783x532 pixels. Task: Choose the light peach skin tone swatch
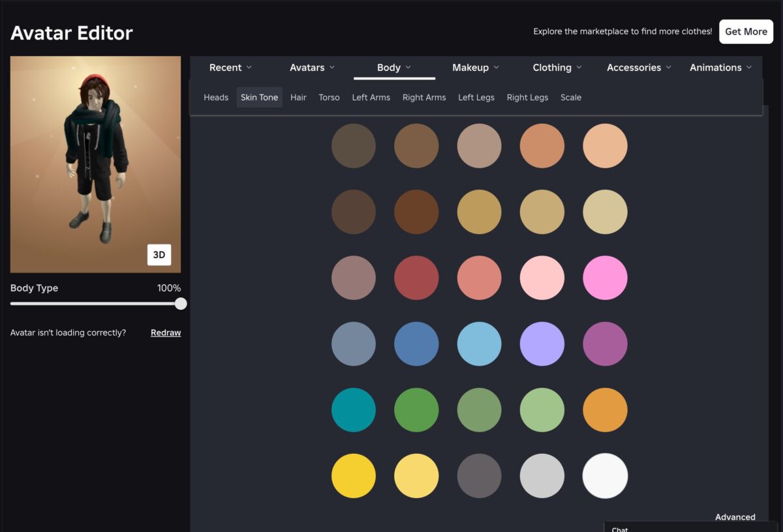click(x=605, y=146)
